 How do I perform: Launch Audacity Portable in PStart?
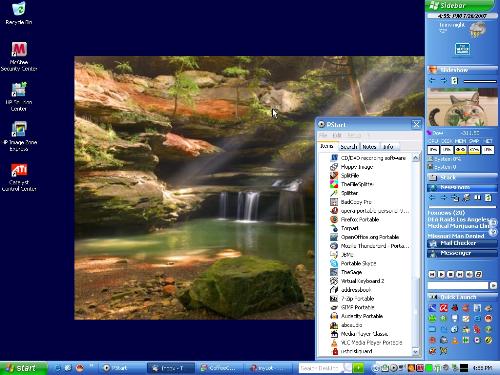click(x=356, y=316)
